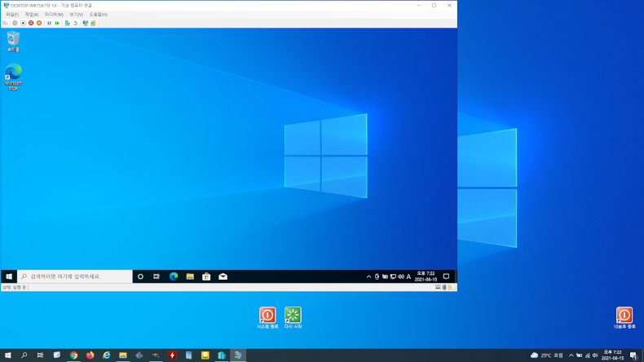Image resolution: width=644 pixels, height=362 pixels.
Task: Click the VM clock showing 오후 7:22
Action: [x=426, y=276]
